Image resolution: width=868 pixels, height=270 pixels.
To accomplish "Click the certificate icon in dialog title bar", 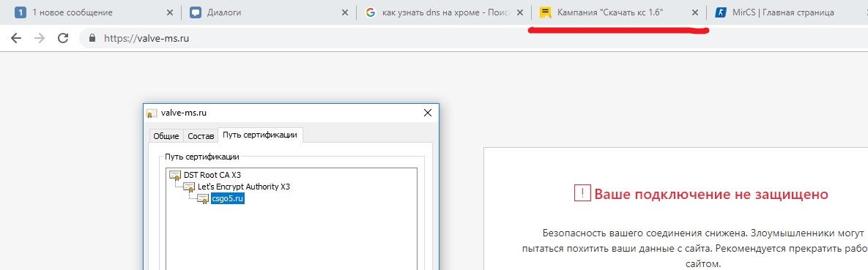I will tap(151, 113).
